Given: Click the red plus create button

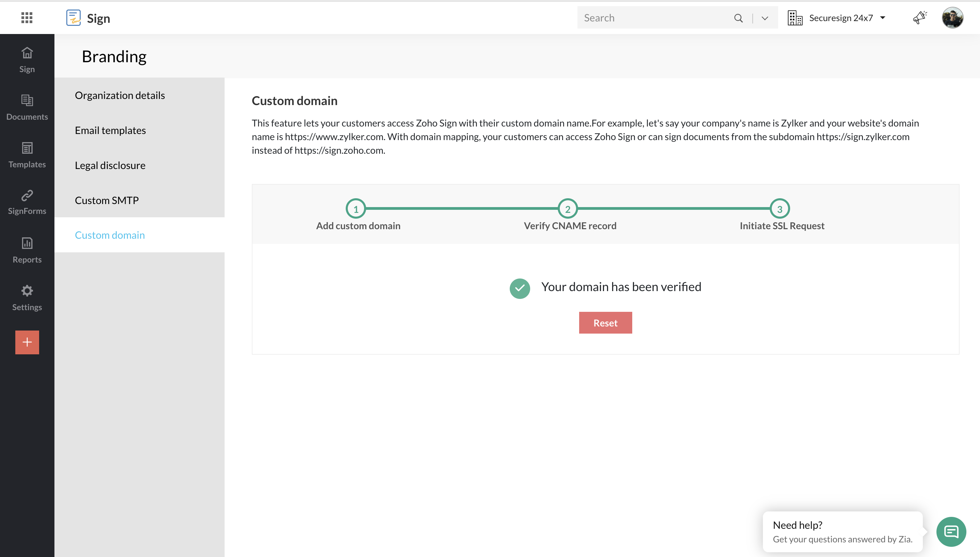Looking at the screenshot, I should (x=27, y=342).
